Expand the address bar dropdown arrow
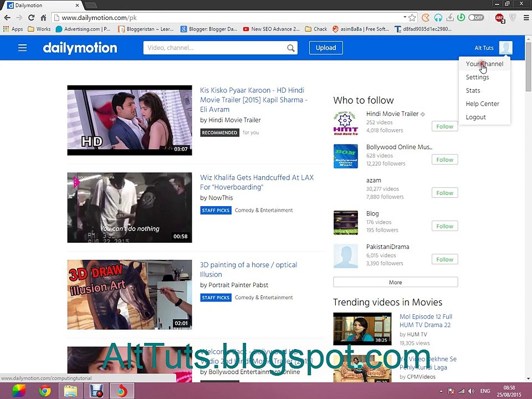The height and width of the screenshot is (399, 532). coord(405,17)
